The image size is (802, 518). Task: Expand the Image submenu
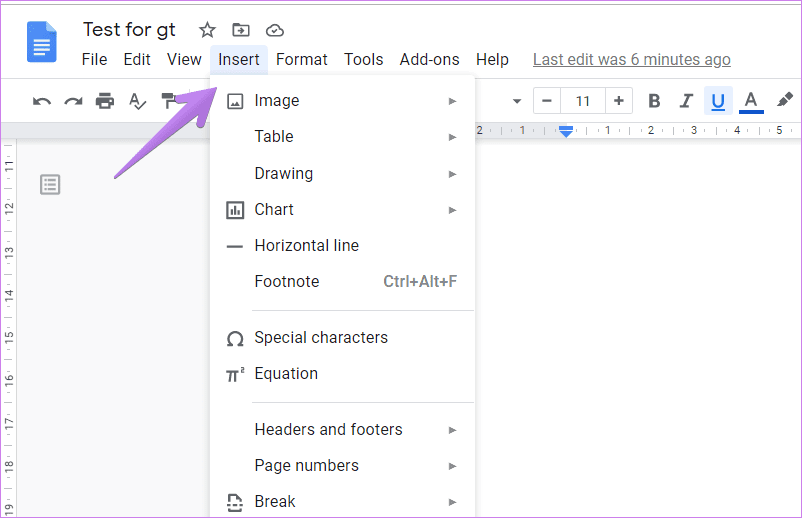coord(342,101)
